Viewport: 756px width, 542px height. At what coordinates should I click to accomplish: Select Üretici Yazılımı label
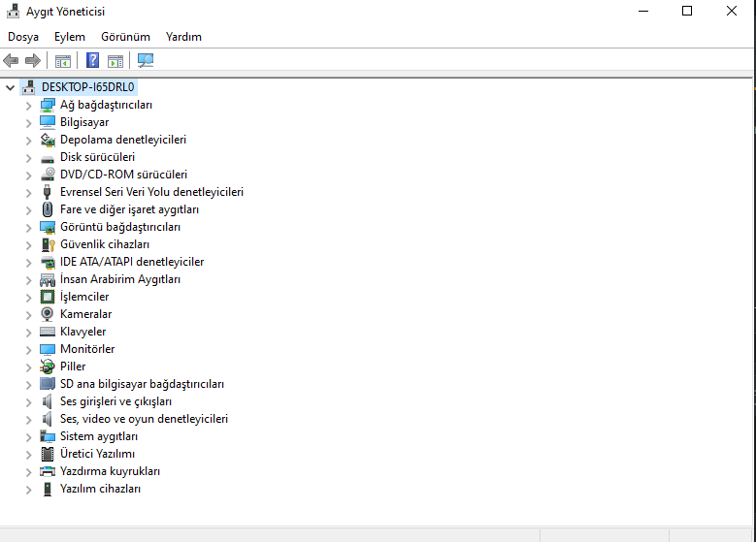[x=97, y=454]
